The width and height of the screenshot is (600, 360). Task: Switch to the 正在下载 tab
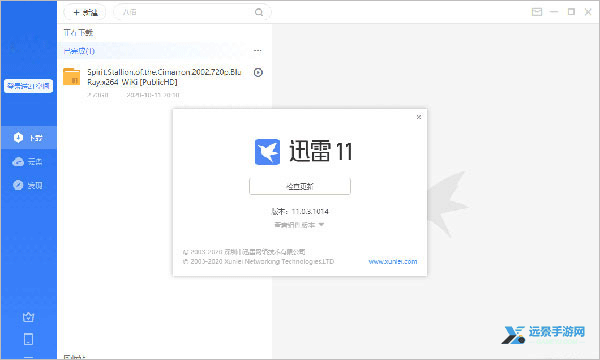[x=78, y=33]
